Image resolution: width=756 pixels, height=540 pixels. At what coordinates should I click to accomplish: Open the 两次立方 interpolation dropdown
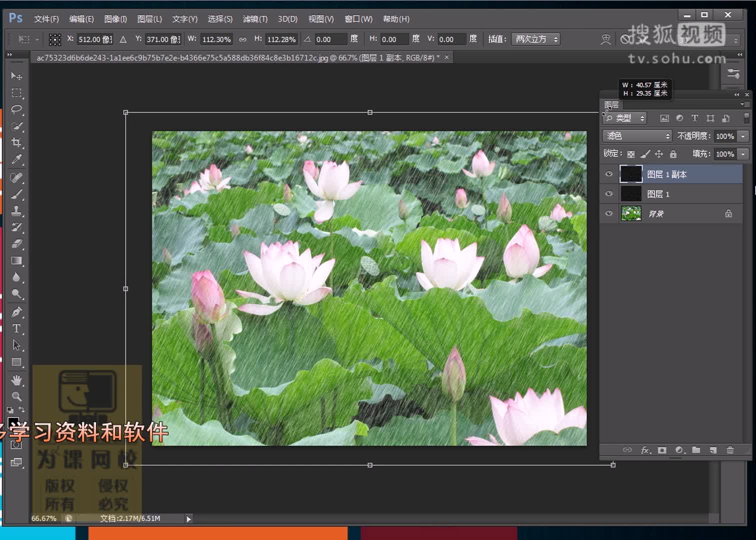pyautogui.click(x=535, y=39)
